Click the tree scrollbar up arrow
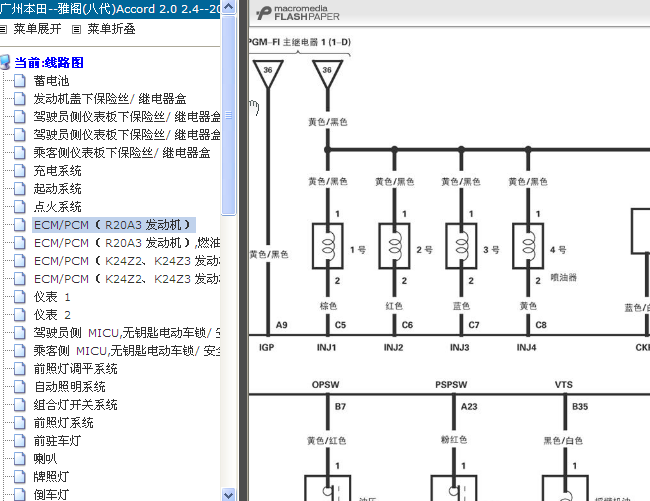This screenshot has height=501, width=650. [229, 7]
